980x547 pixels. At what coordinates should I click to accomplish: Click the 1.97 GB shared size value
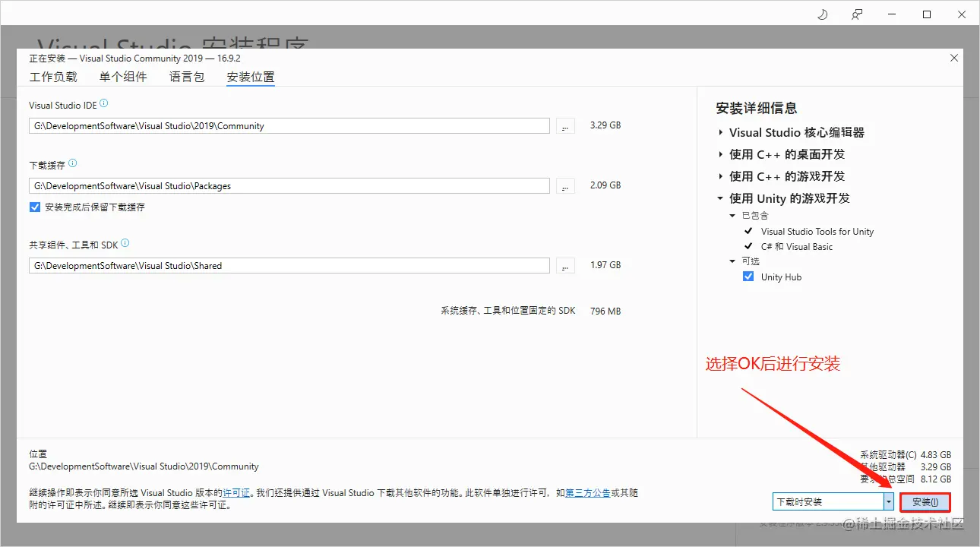[x=605, y=265]
